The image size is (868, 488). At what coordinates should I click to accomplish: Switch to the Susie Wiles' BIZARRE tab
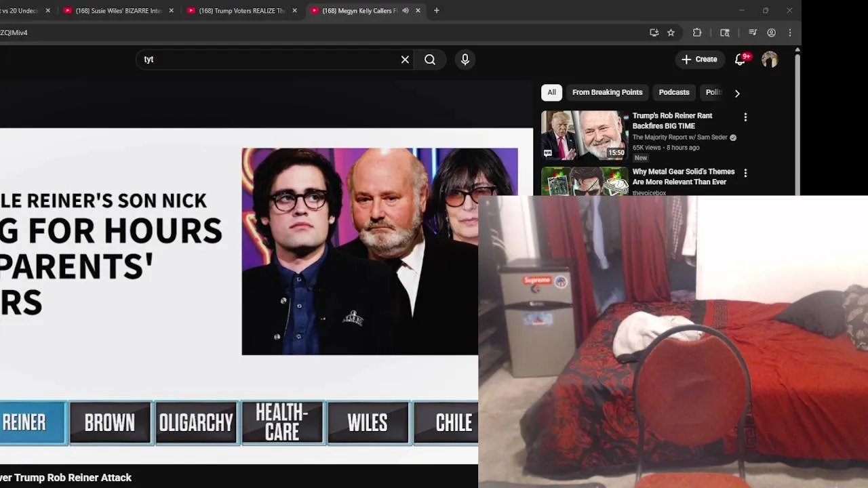(117, 11)
